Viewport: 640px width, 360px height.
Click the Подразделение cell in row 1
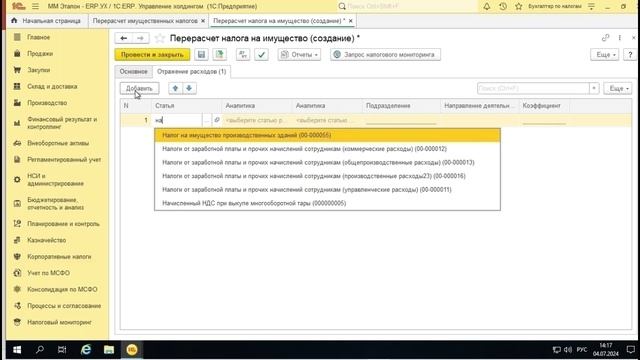click(x=401, y=120)
